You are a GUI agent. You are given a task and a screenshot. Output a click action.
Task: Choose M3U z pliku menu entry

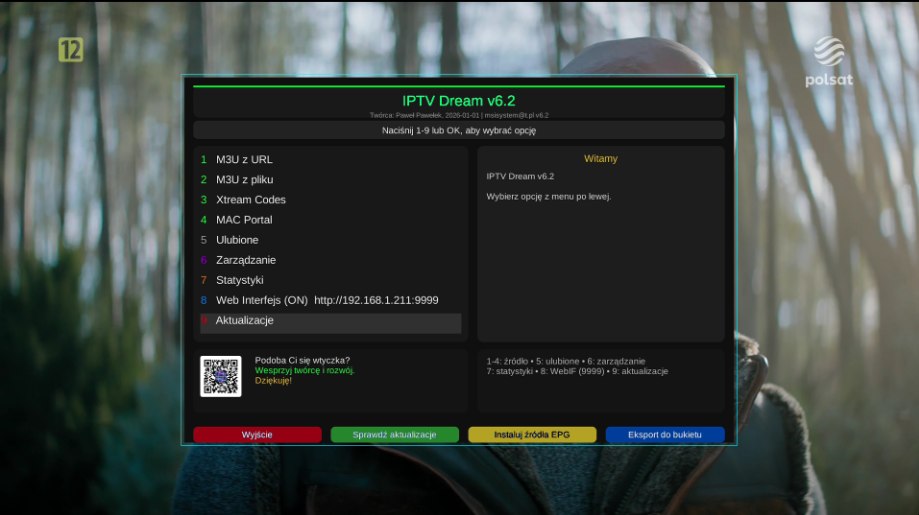click(x=244, y=179)
